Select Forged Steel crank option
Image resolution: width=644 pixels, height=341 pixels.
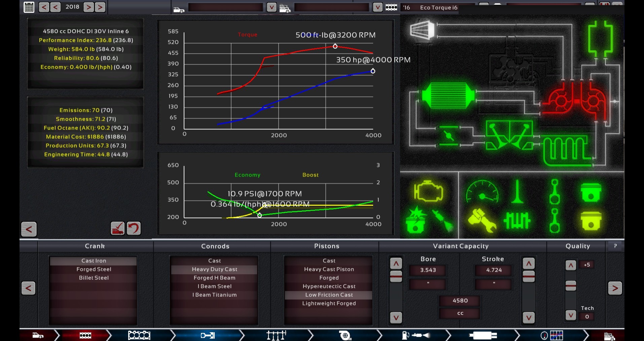[x=94, y=269]
